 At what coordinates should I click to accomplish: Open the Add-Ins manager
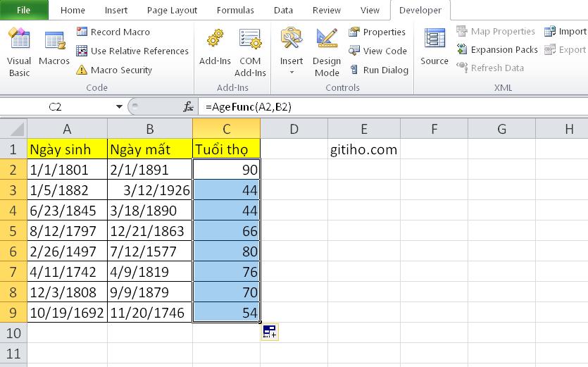[215, 48]
